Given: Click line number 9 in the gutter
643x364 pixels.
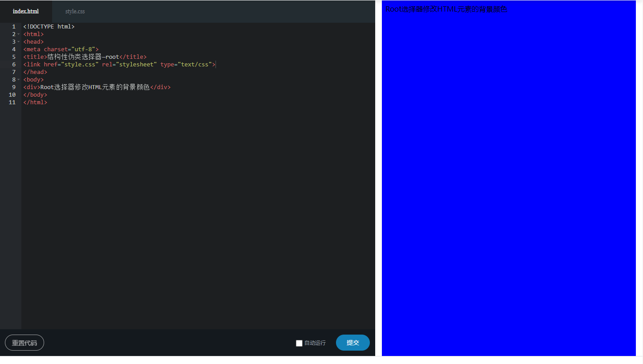Looking at the screenshot, I should 14,87.
